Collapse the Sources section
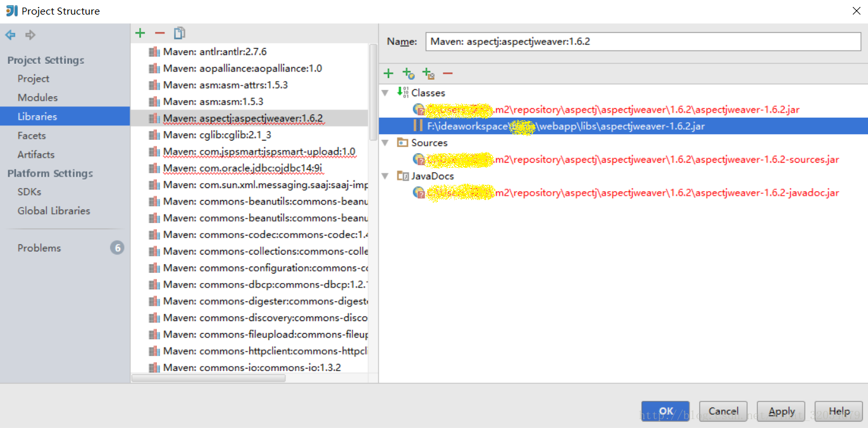The image size is (868, 428). (385, 142)
